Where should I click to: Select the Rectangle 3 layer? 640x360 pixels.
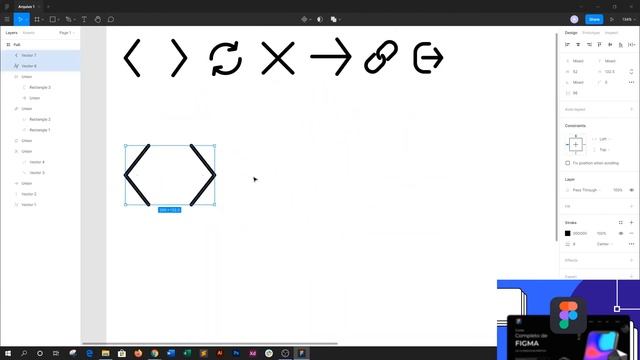pyautogui.click(x=40, y=87)
